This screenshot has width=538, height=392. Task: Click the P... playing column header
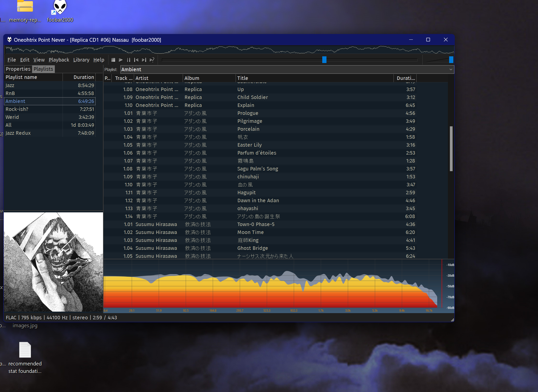[x=108, y=78]
